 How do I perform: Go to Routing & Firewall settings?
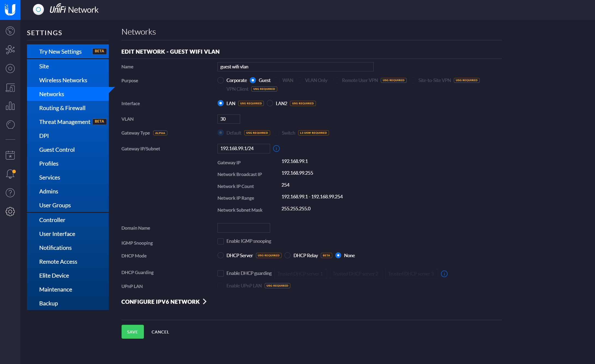(x=62, y=108)
